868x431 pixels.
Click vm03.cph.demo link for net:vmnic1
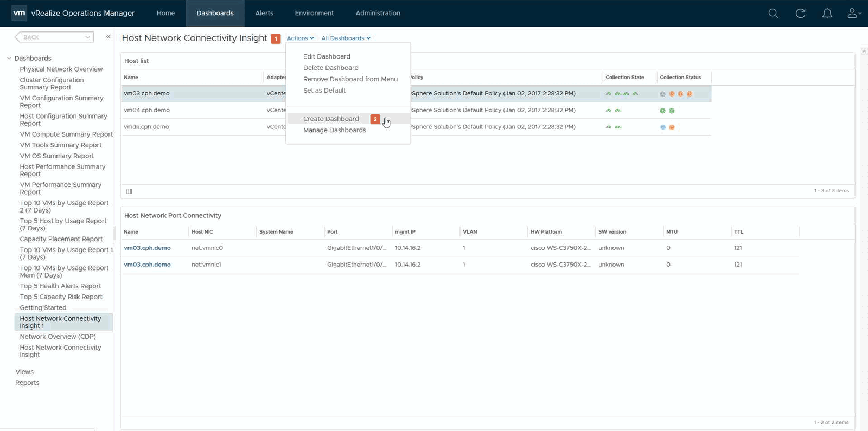tap(147, 265)
